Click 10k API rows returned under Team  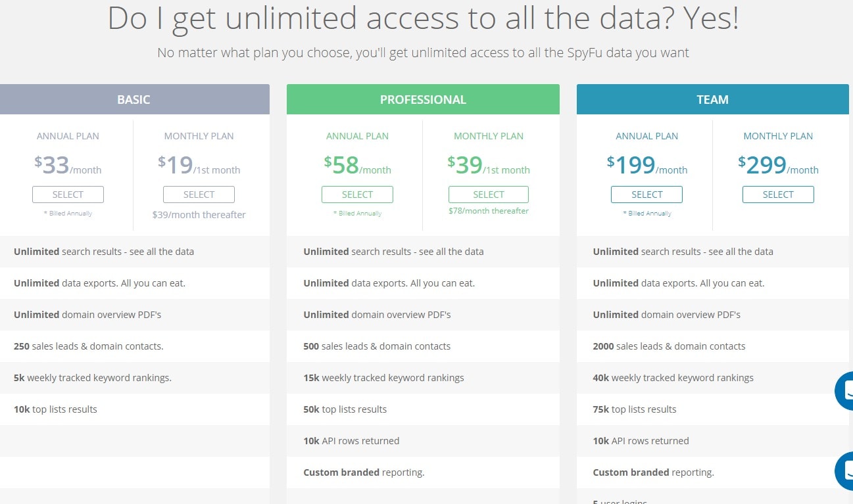pyautogui.click(x=641, y=441)
